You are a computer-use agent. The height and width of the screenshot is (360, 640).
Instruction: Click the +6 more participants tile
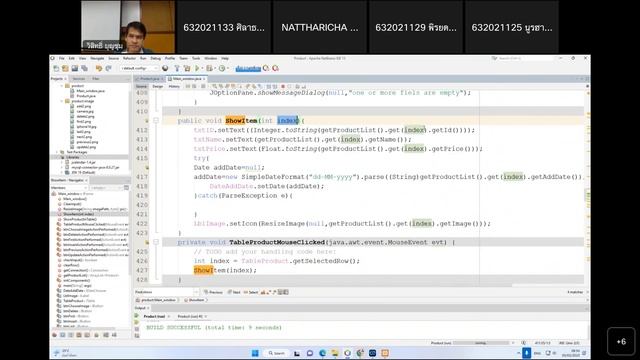621,341
